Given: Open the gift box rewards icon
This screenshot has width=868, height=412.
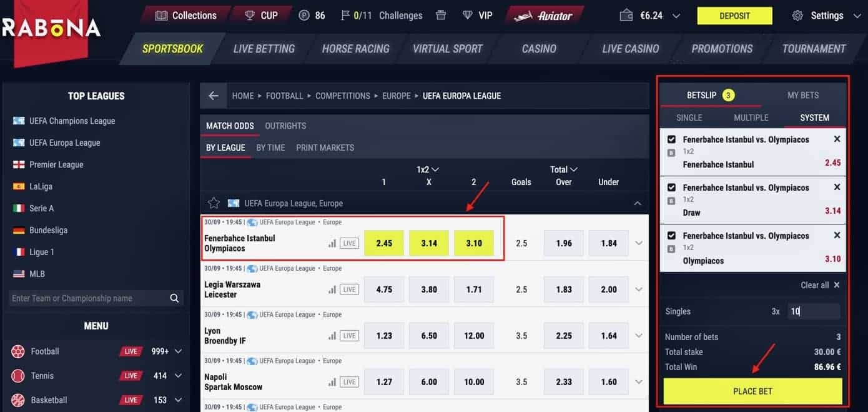Looking at the screenshot, I should (x=441, y=15).
